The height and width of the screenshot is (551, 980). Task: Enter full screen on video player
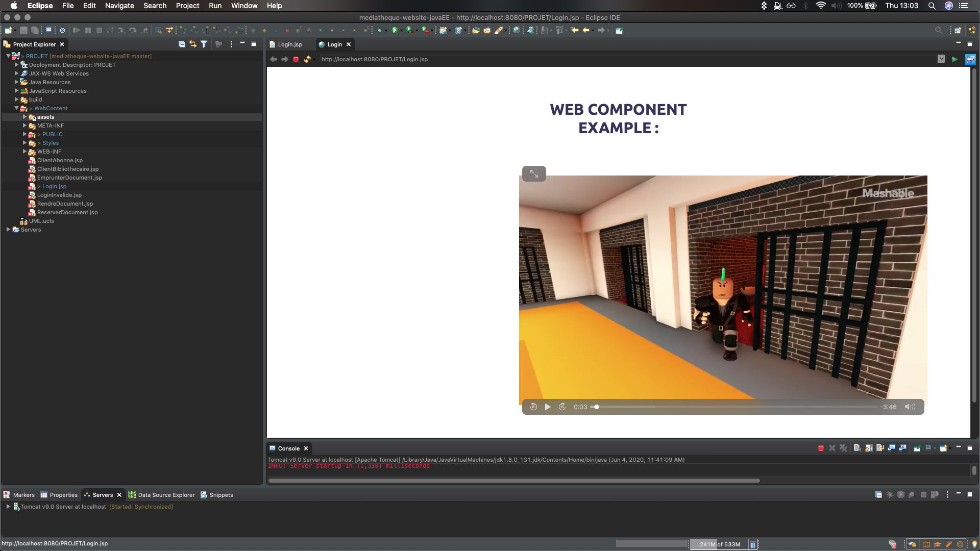tap(534, 174)
